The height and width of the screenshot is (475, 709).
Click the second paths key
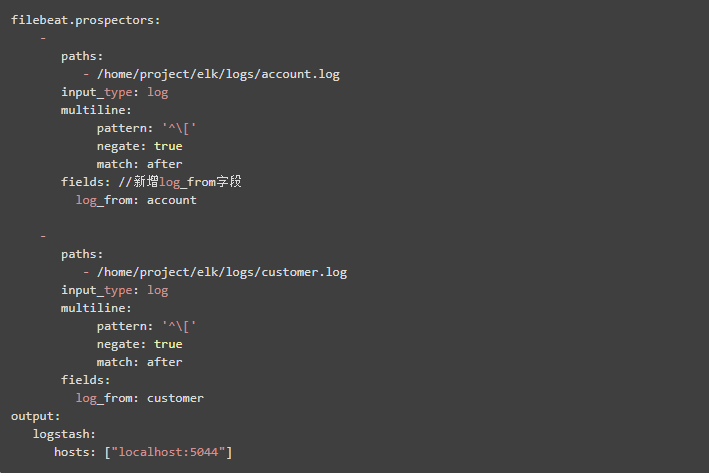82,254
